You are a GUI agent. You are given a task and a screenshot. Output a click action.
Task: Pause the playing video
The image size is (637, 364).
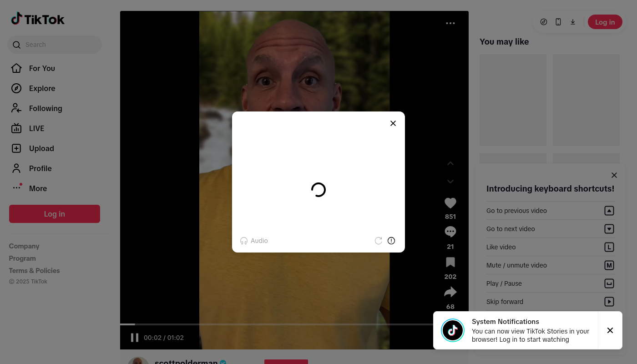tap(135, 338)
